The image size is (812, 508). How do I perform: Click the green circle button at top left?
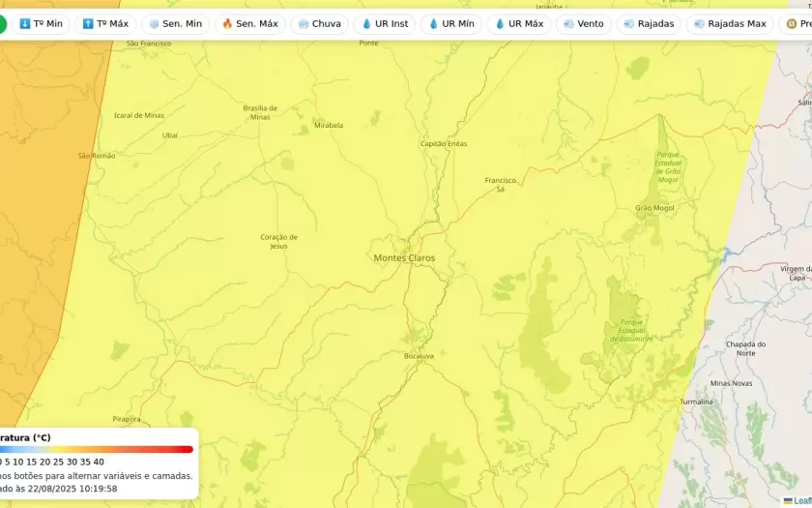[x=2, y=24]
